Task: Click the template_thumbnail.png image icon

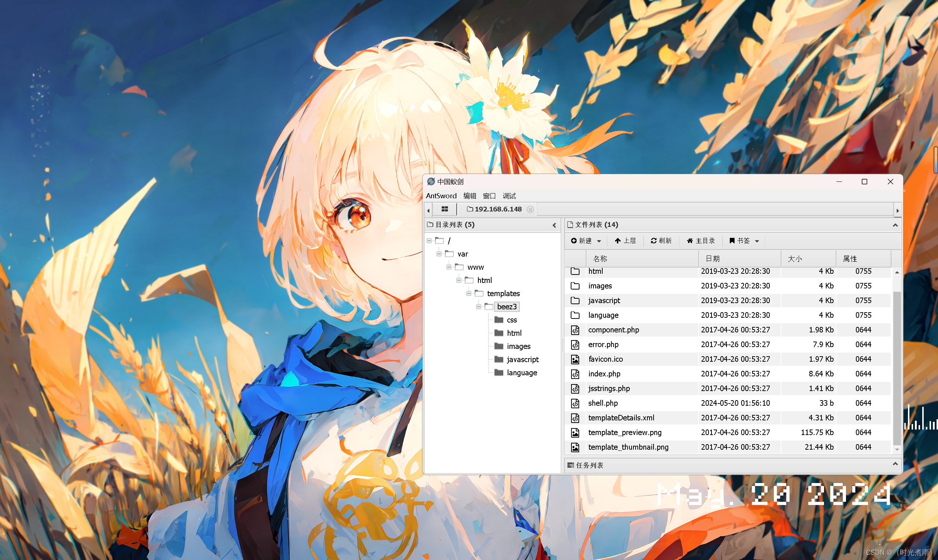Action: [575, 447]
